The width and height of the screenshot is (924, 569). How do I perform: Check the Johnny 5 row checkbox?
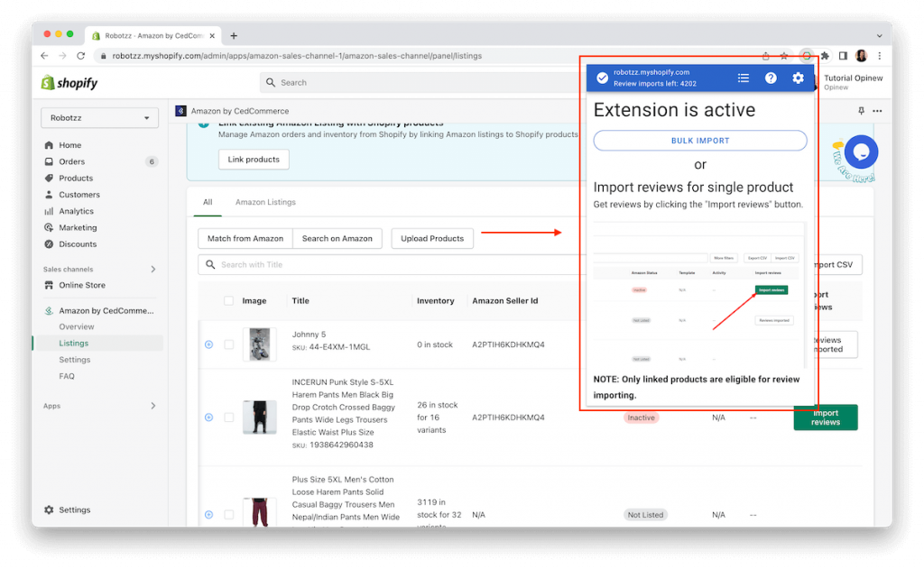228,344
